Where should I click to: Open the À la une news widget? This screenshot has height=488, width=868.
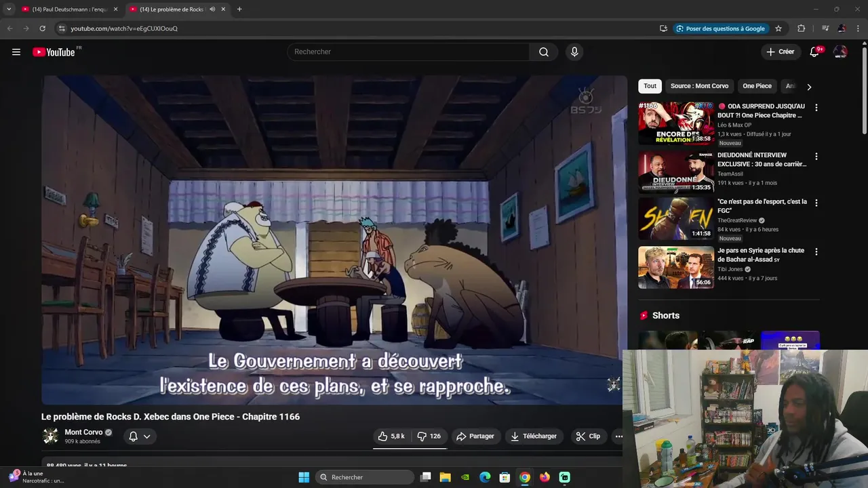pyautogui.click(x=37, y=477)
